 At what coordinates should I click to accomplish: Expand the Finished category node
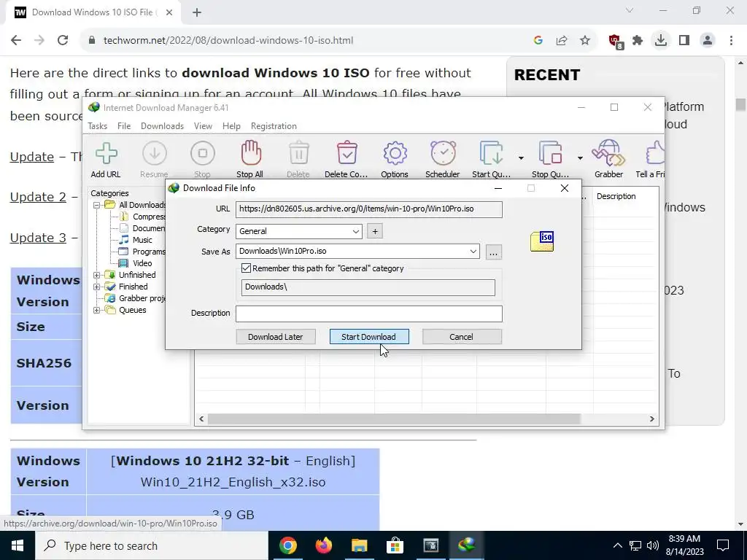(x=97, y=287)
